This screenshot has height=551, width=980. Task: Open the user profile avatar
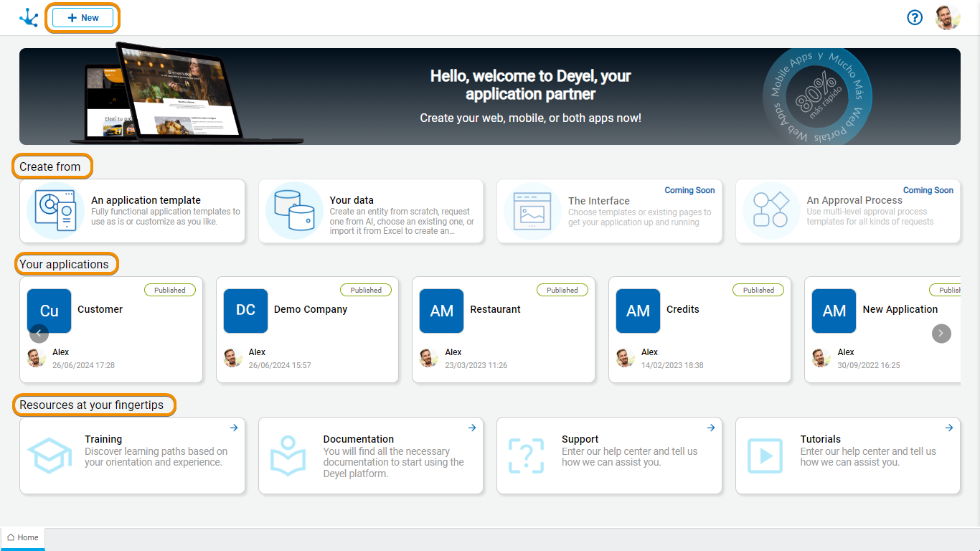(x=948, y=18)
